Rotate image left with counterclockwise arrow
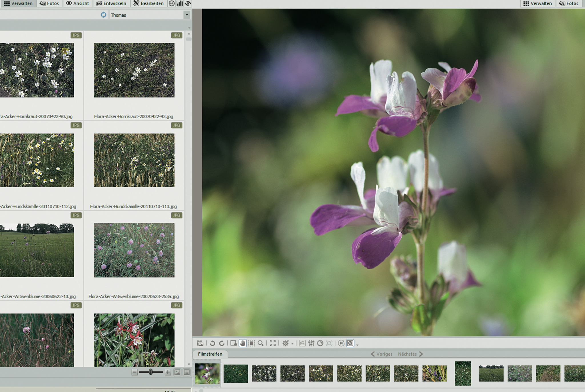Viewport: 585px width, 392px height. pyautogui.click(x=212, y=343)
